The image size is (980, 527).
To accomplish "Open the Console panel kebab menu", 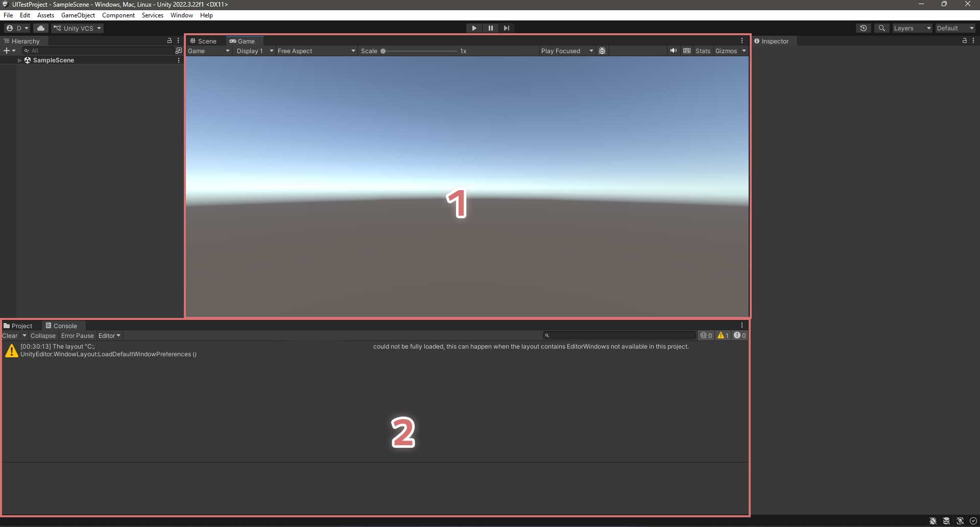I will pos(742,325).
